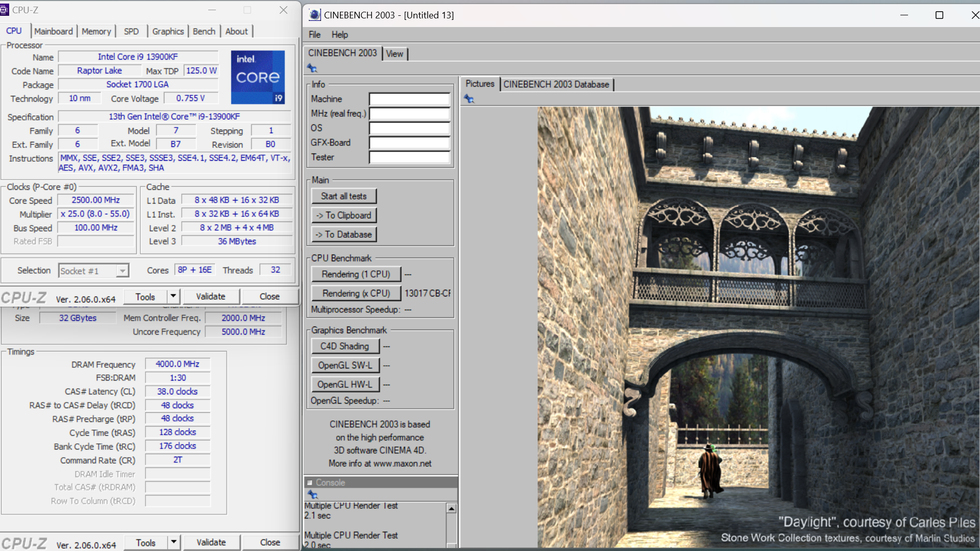This screenshot has width=980, height=551.
Task: Run Rendering (x CPU) benchmark
Action: click(356, 293)
